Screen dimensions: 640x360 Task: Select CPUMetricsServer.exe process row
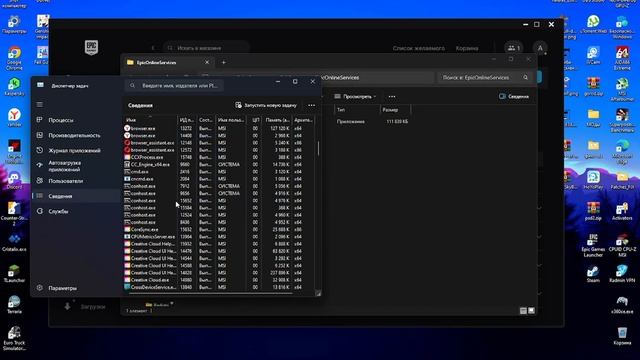coord(219,237)
